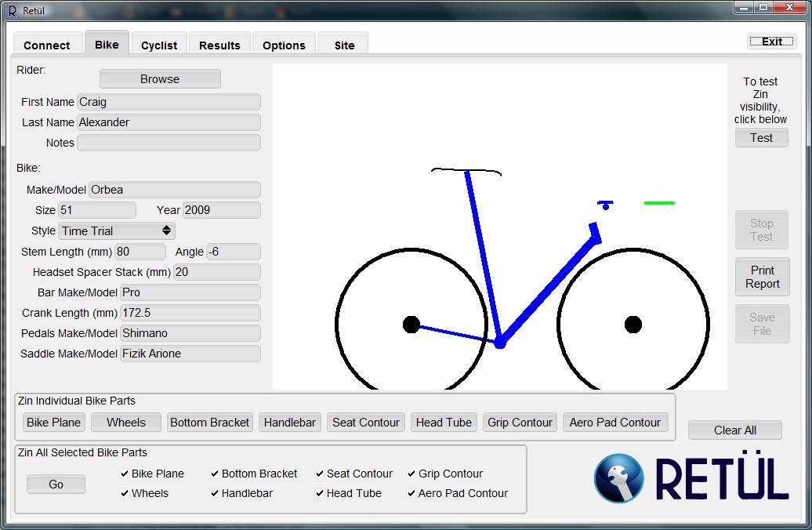The width and height of the screenshot is (812, 530).
Task: Click the Make/Model field showing Orbea
Action: (x=175, y=189)
